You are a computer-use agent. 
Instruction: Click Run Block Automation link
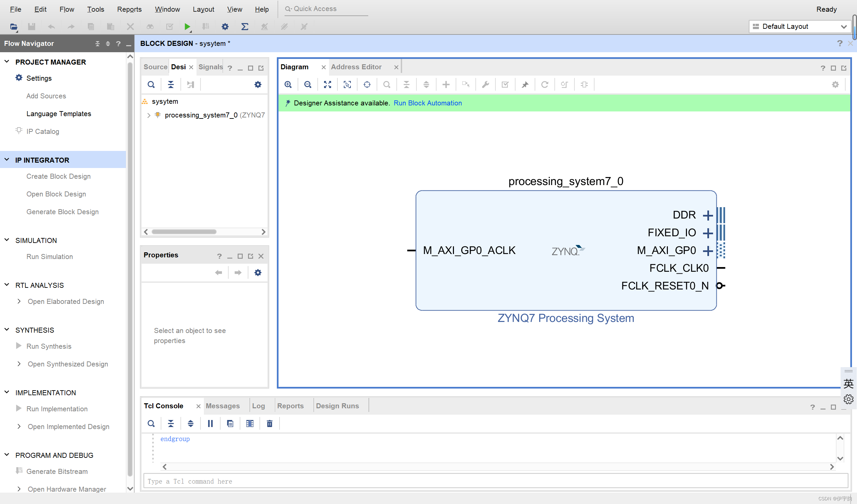427,103
